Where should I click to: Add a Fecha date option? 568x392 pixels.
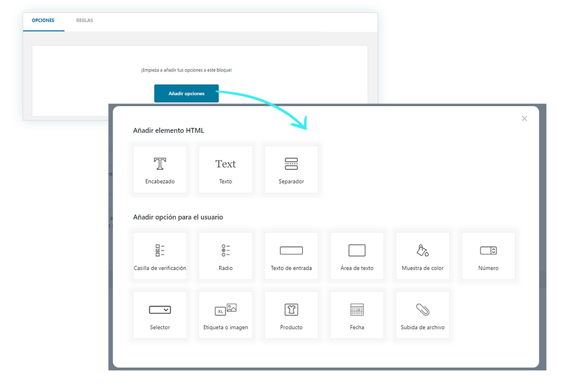click(x=357, y=315)
